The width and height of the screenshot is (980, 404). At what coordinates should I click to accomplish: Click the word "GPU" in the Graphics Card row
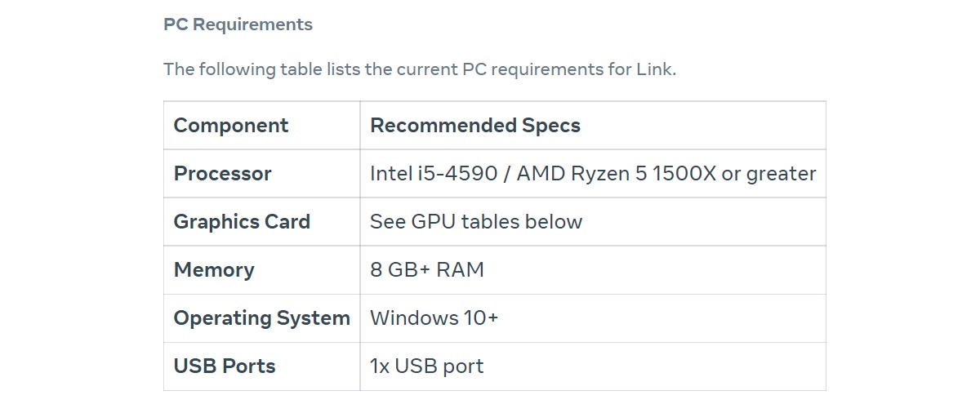(434, 222)
